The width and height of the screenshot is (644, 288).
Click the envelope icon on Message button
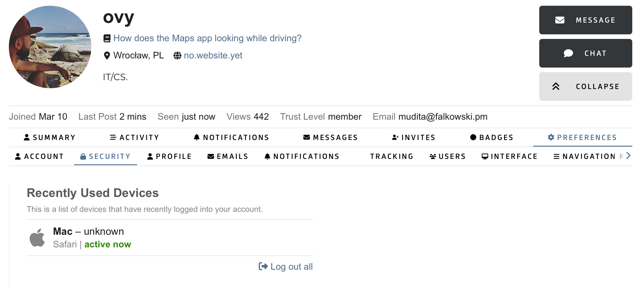coord(560,20)
